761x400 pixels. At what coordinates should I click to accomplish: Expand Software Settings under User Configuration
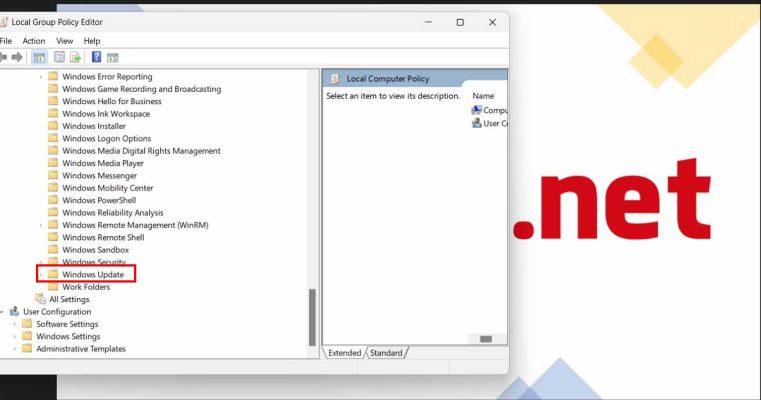point(15,324)
